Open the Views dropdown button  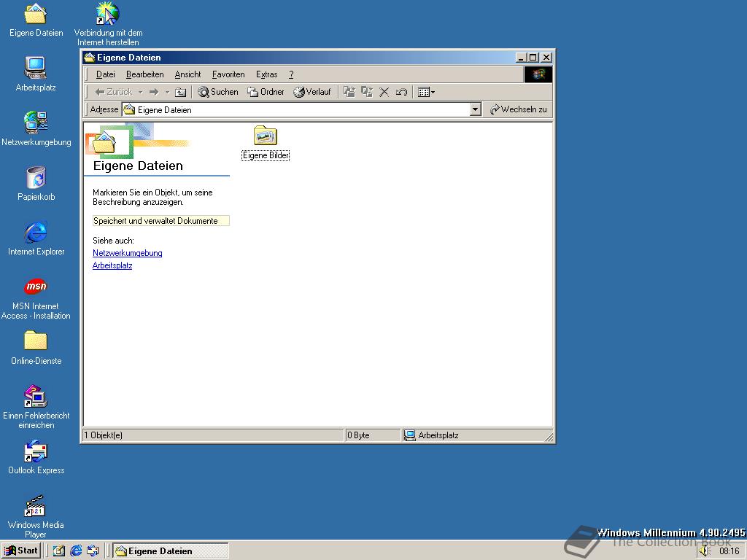(x=426, y=92)
